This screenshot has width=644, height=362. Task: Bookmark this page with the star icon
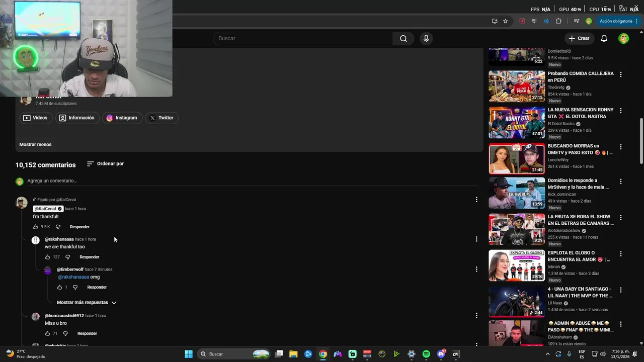coord(506,21)
